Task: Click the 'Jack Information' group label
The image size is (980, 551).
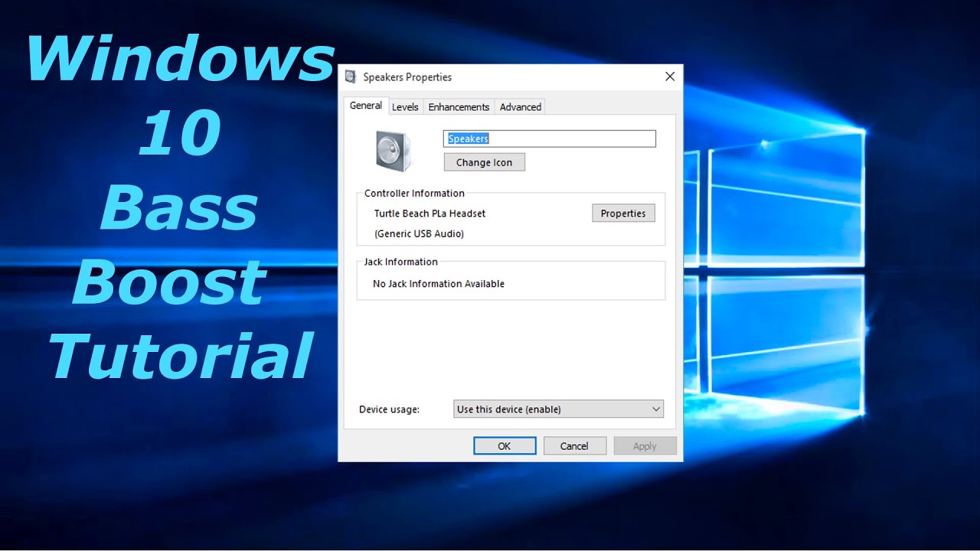Action: pos(400,262)
